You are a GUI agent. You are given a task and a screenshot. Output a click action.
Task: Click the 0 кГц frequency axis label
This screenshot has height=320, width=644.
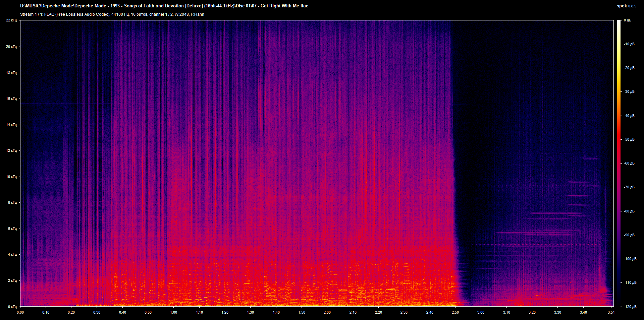(x=12, y=307)
